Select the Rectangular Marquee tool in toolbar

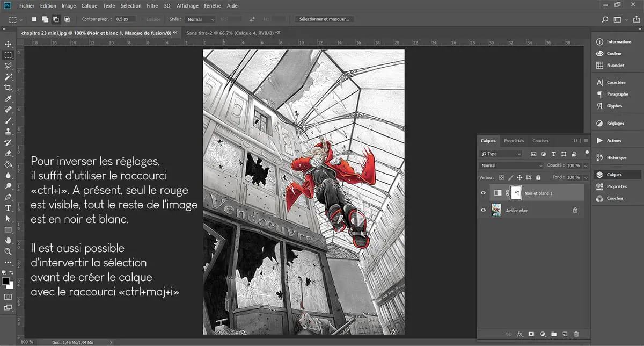8,55
